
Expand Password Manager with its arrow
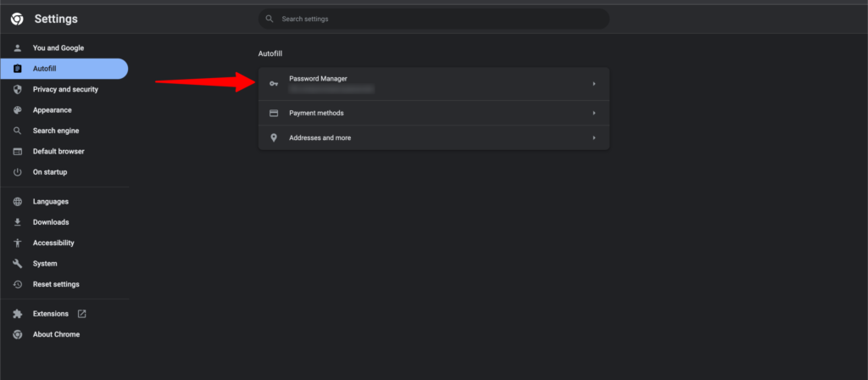click(x=594, y=83)
